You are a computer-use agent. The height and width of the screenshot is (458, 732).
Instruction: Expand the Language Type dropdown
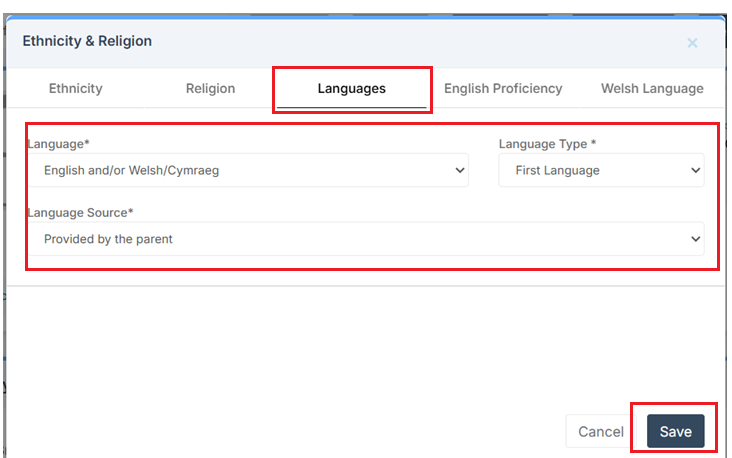(601, 170)
